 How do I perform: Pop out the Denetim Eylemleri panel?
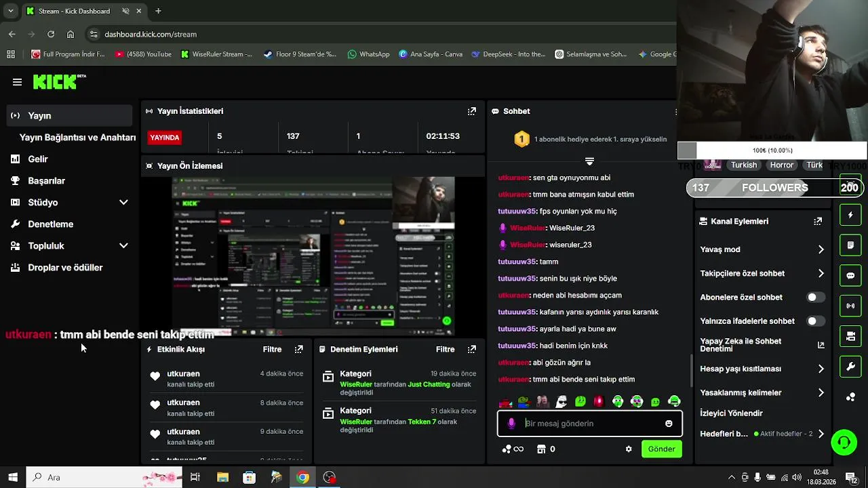pos(472,349)
